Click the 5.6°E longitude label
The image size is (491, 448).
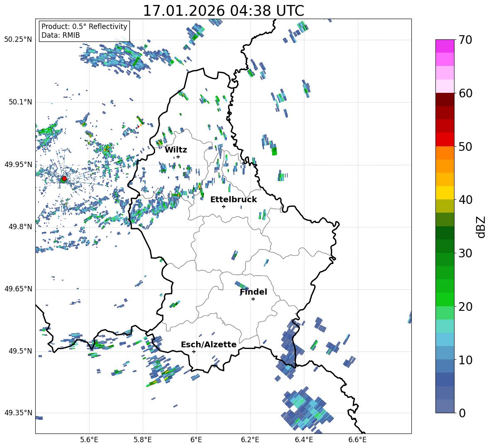(89, 440)
